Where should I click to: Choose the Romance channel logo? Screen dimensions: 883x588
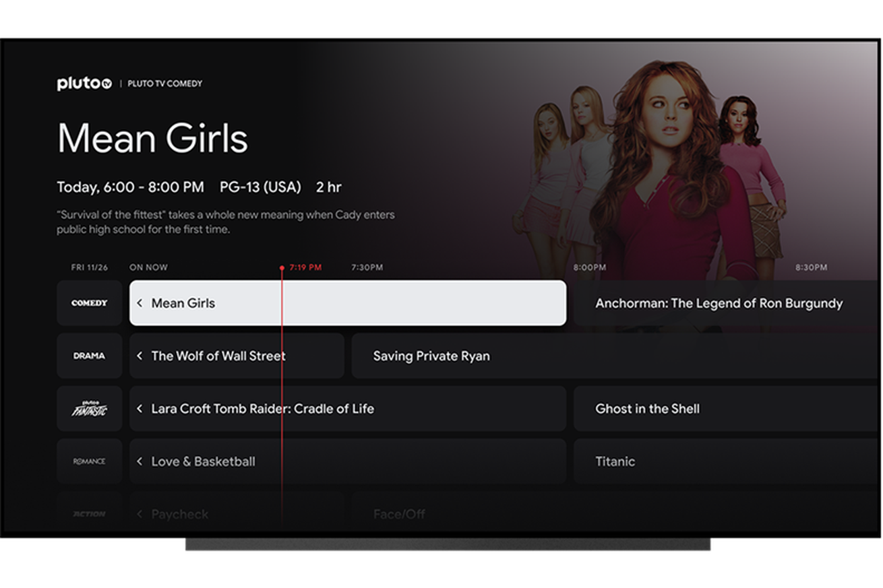(89, 461)
